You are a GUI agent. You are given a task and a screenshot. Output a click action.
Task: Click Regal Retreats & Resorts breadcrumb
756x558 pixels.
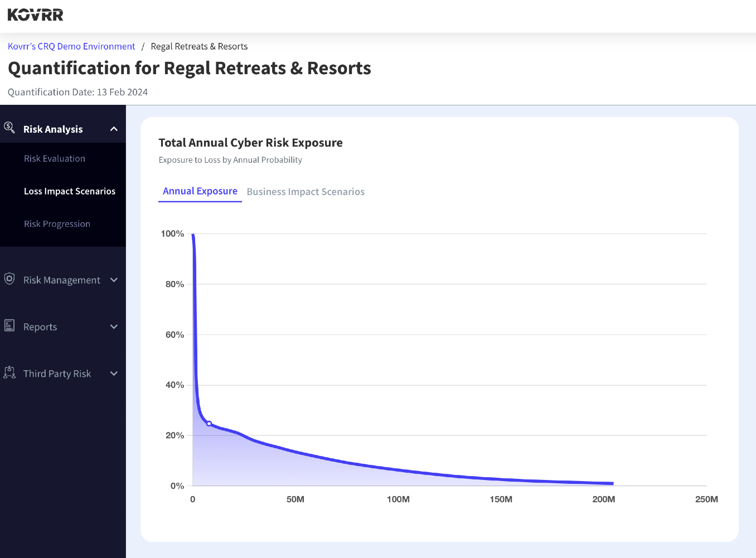199,46
